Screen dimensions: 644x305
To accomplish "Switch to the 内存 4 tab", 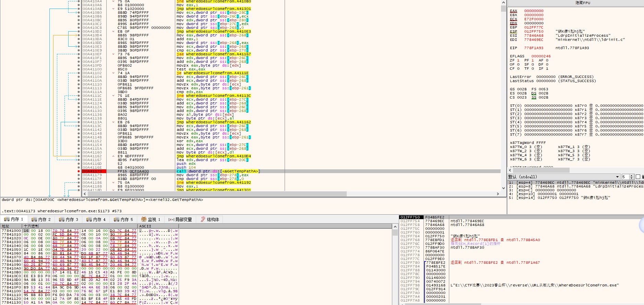I will pyautogui.click(x=96, y=219).
